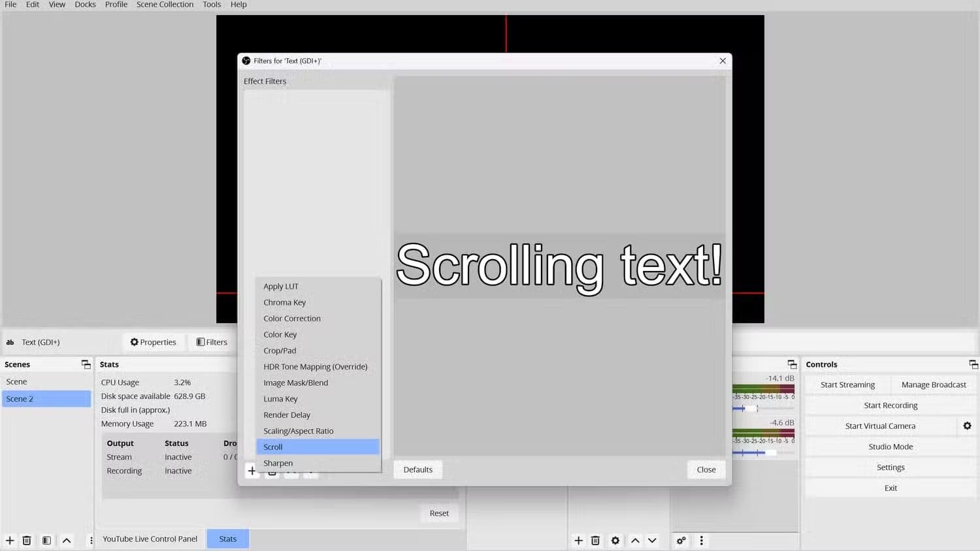
Task: Remove selected scene with trash icon
Action: coord(27,541)
